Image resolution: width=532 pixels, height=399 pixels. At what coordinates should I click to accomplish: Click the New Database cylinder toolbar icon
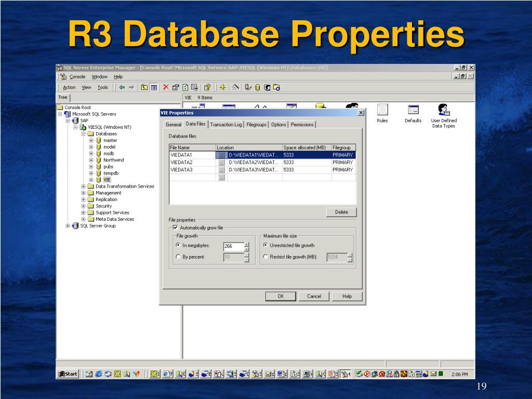258,87
